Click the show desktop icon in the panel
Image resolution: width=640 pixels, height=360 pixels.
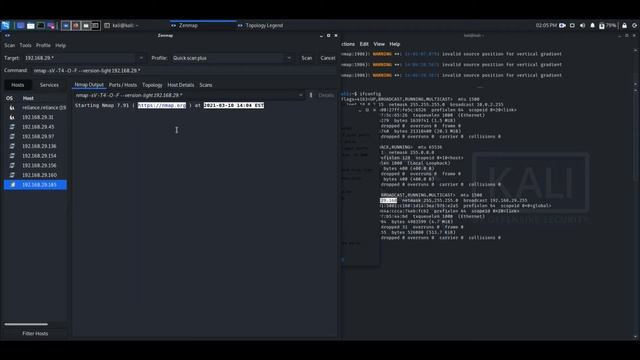20,25
